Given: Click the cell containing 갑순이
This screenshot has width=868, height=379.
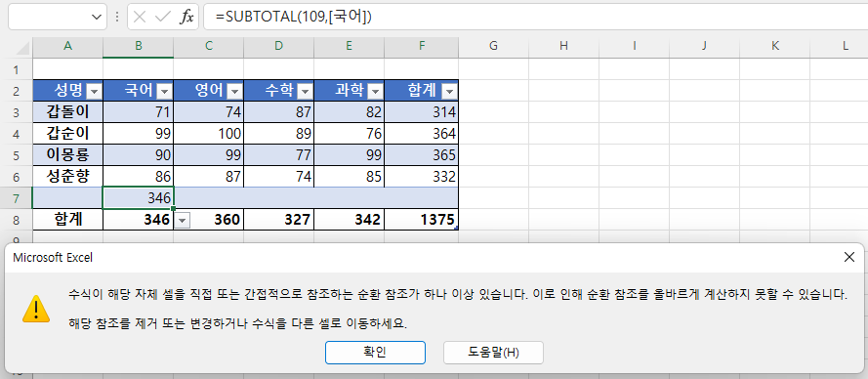Looking at the screenshot, I should coord(67,134).
